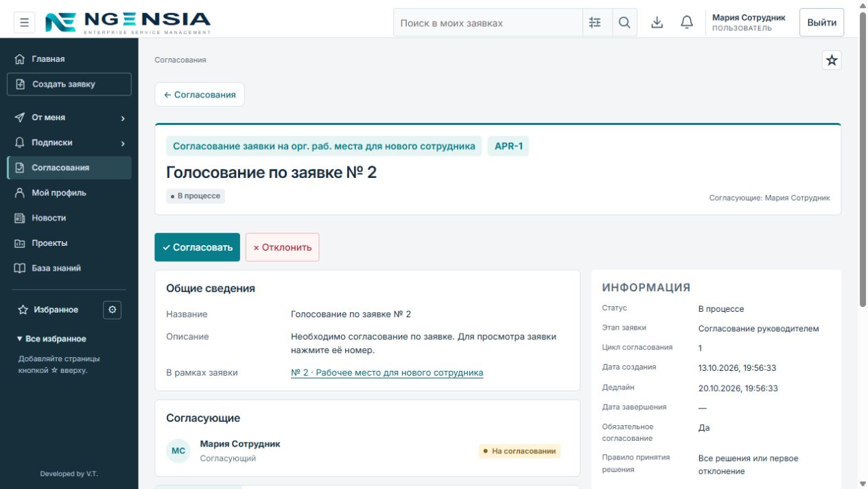The width and height of the screenshot is (868, 489).
Task: Go back via ← Согласования button
Action: coord(200,95)
